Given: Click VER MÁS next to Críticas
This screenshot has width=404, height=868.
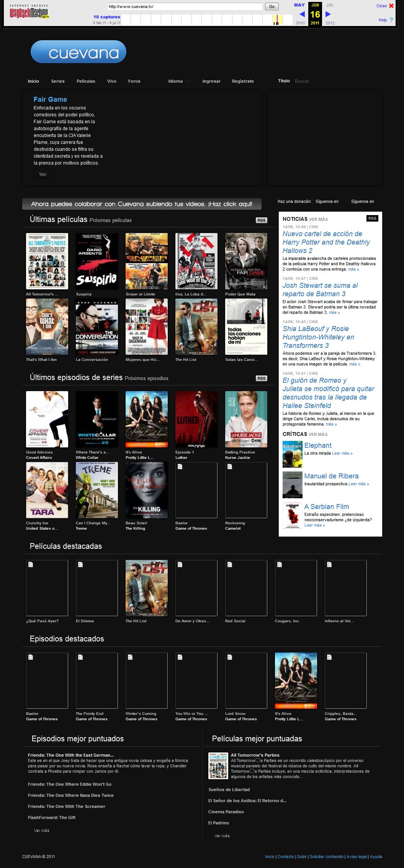Looking at the screenshot, I should click(318, 434).
